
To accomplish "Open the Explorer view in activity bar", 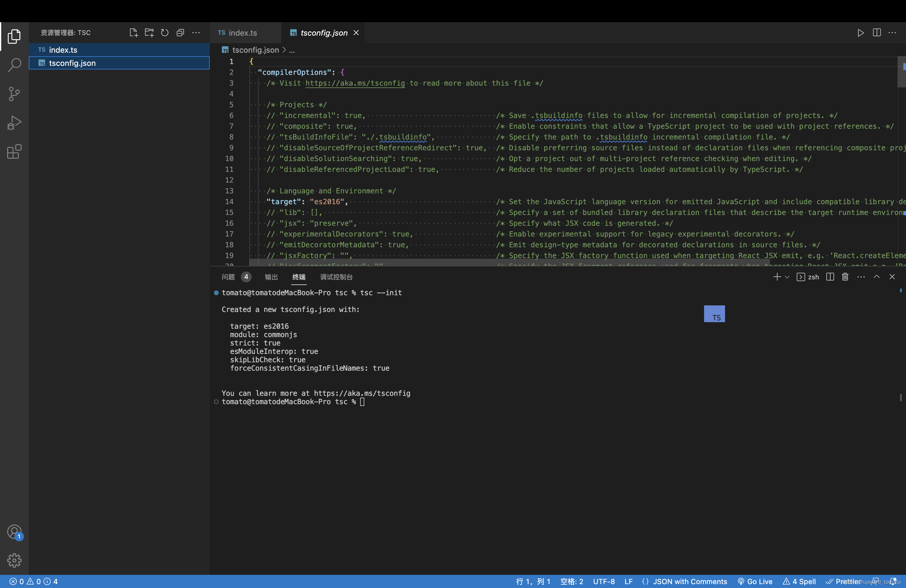I will pos(14,36).
